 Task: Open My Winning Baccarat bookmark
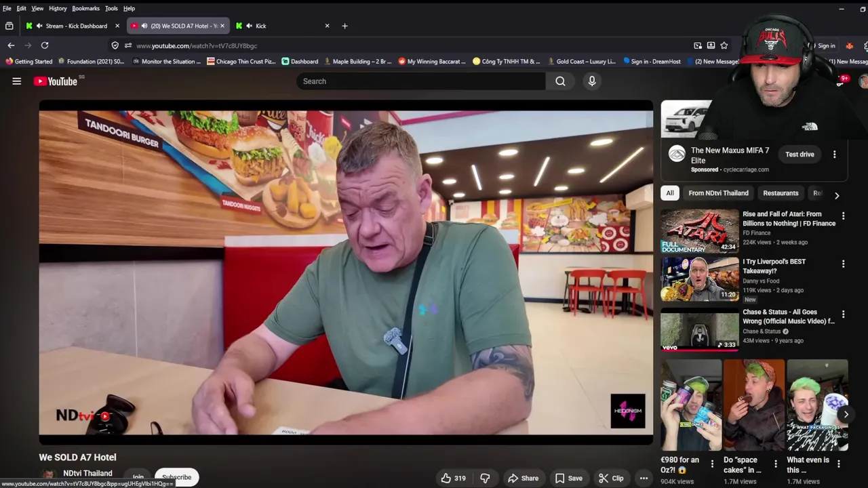[x=431, y=62]
